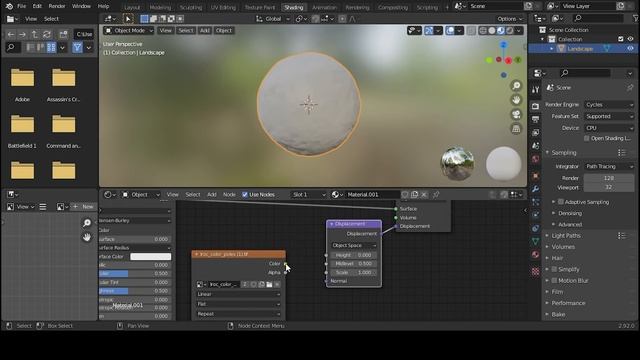Open Feature Set Supported dropdown
640x360 pixels.
point(609,116)
